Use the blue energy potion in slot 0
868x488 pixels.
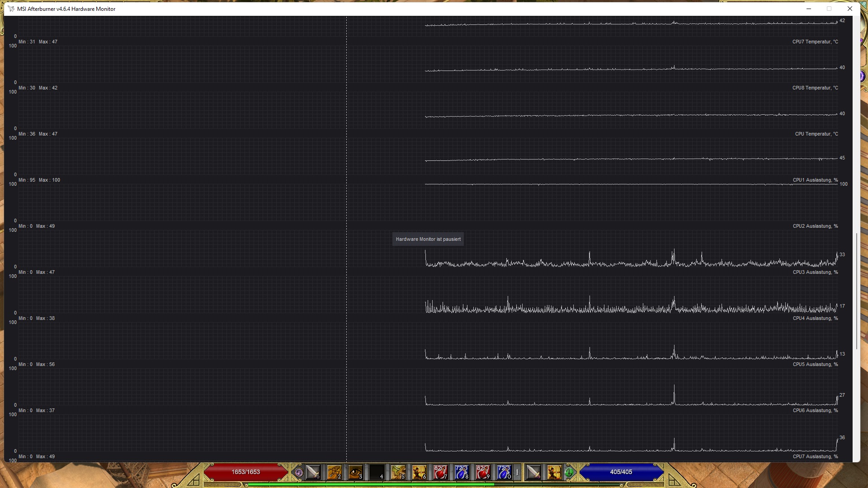(x=504, y=473)
